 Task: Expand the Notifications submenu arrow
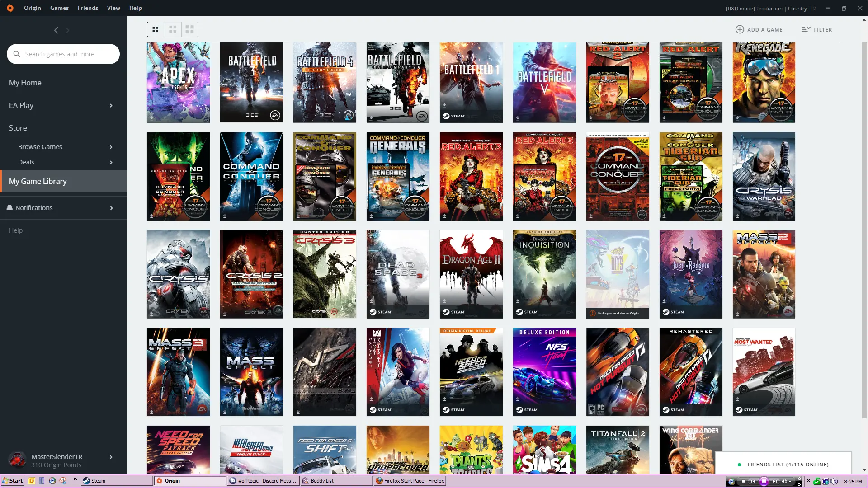111,208
